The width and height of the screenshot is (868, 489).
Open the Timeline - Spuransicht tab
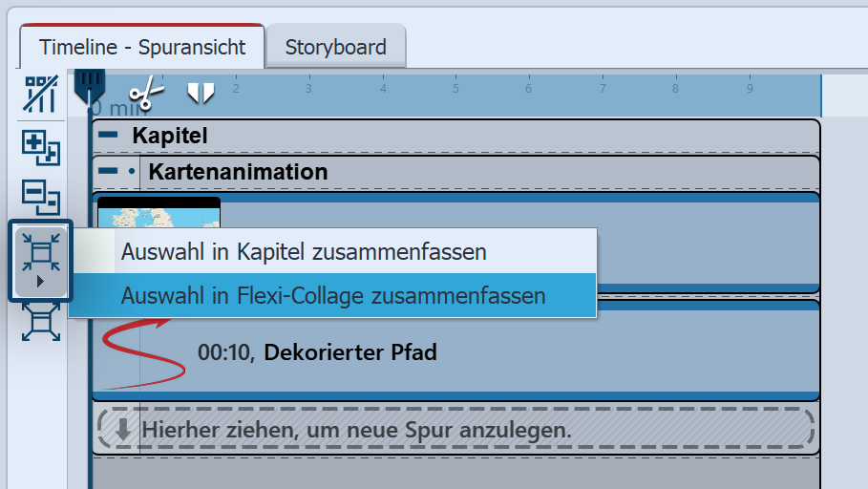[142, 47]
